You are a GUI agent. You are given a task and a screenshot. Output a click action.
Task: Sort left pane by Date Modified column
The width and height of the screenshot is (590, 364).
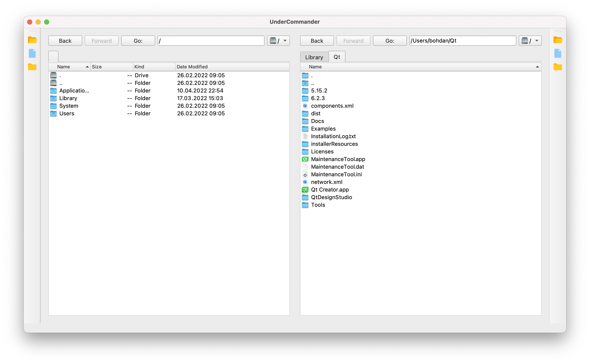coord(192,67)
